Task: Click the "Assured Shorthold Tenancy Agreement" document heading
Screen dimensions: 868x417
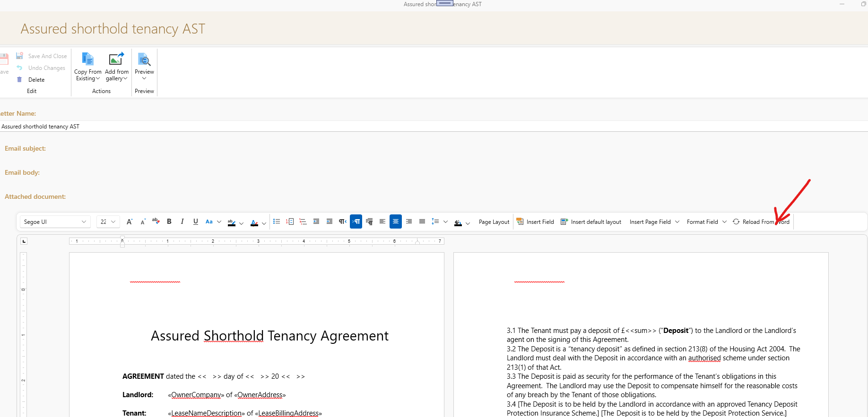Action: [269, 336]
